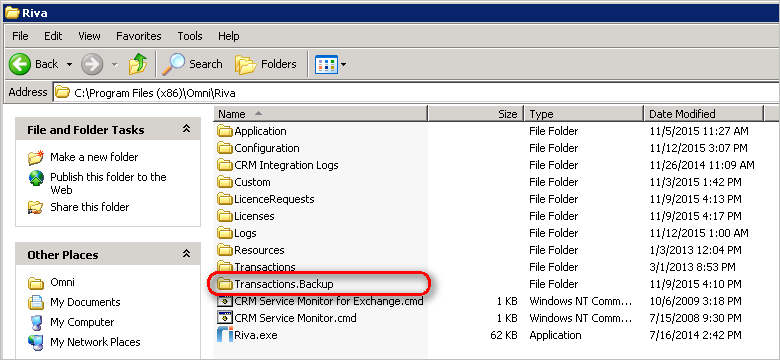Sort by the Size column header
The image size is (780, 360).
tap(476, 114)
